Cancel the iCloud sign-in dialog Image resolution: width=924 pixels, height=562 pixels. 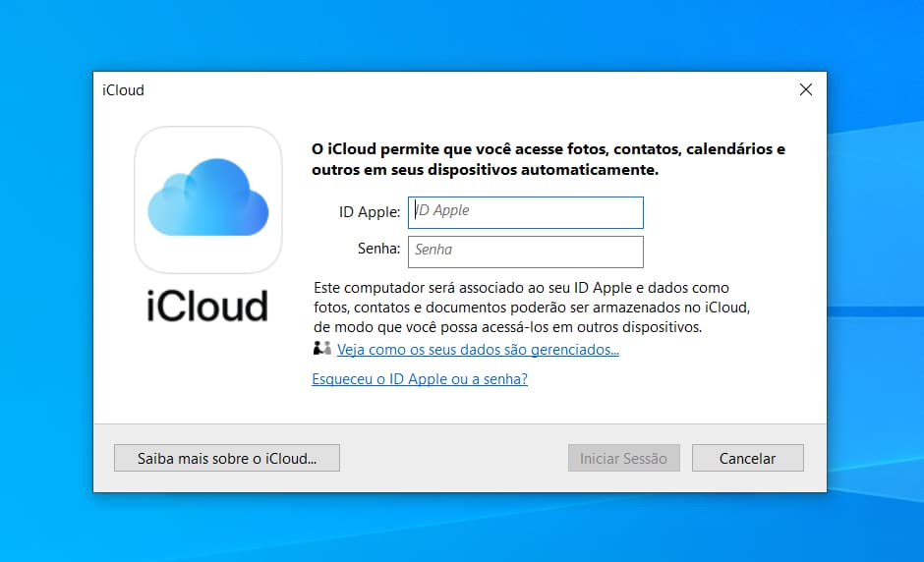[747, 458]
